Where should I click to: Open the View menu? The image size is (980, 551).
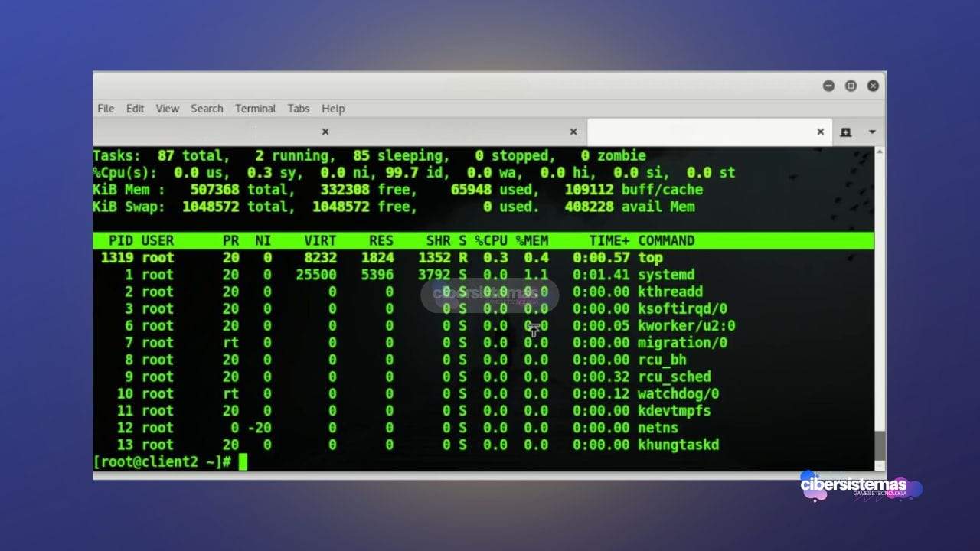pyautogui.click(x=167, y=108)
